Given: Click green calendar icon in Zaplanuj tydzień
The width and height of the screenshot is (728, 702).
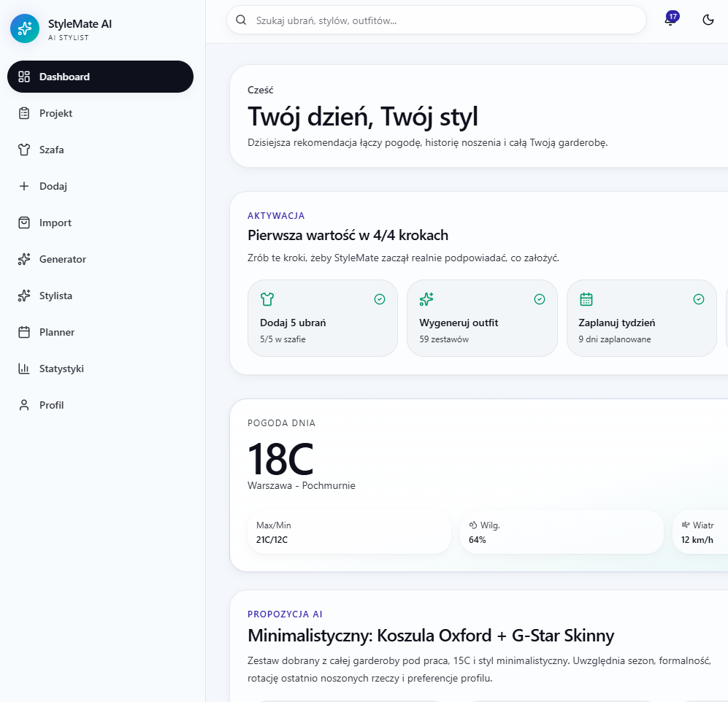Looking at the screenshot, I should tap(586, 299).
